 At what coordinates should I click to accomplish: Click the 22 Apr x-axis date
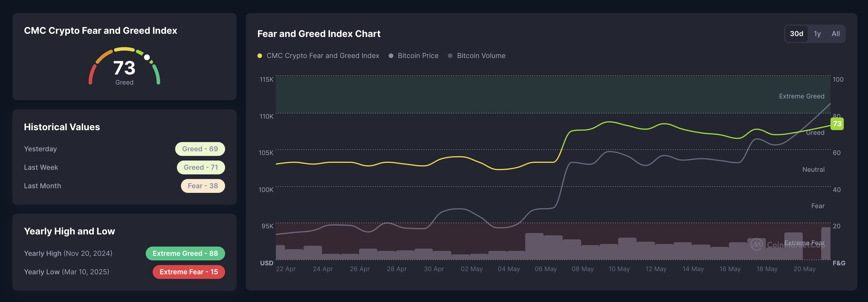tap(285, 269)
